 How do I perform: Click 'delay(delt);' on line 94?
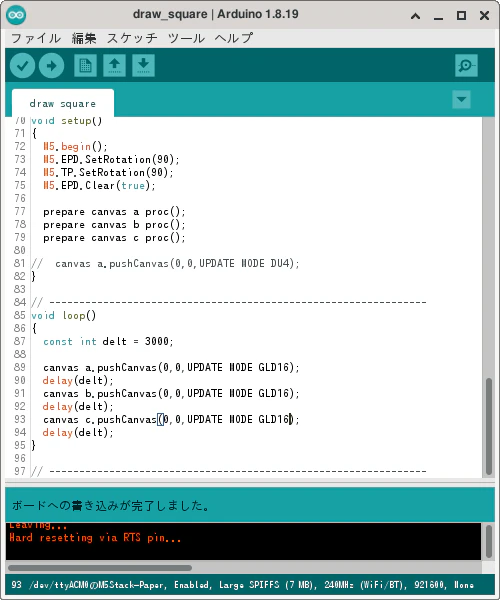point(78,433)
